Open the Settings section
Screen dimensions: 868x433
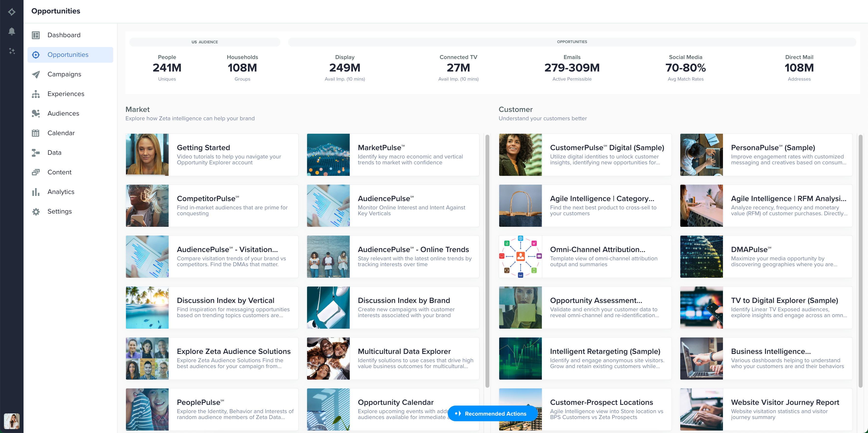[70, 211]
